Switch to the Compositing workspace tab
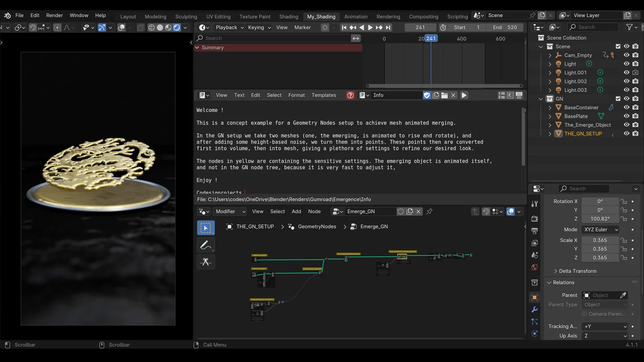644x362 pixels. pos(423,16)
